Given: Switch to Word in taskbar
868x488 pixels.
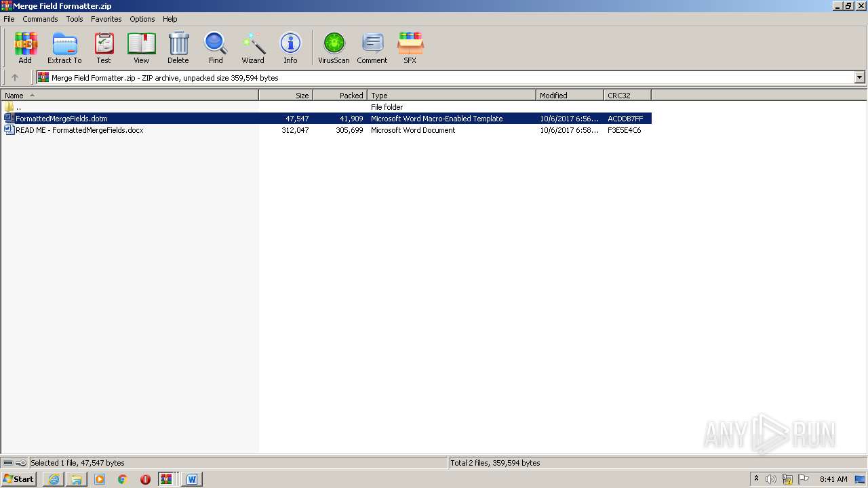Looking at the screenshot, I should 192,479.
